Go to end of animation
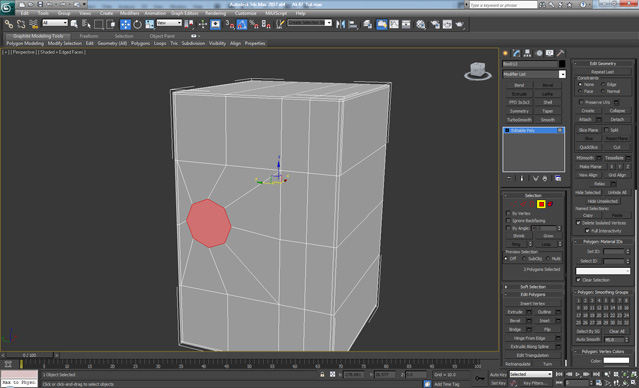This screenshot has width=639, height=388. pos(596,374)
